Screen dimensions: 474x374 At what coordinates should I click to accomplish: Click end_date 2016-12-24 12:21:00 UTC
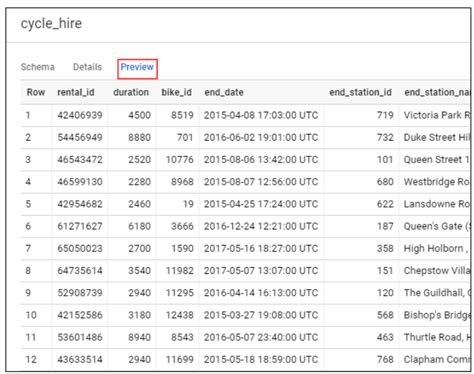tap(261, 226)
